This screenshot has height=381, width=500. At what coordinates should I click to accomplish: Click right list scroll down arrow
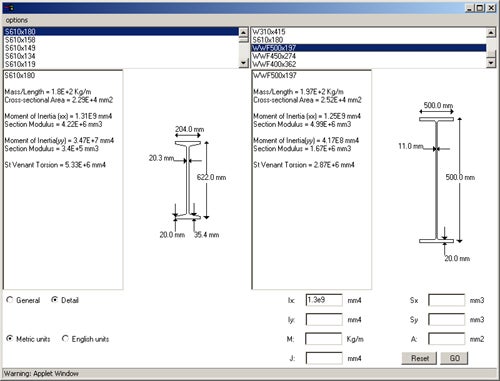[491, 63]
